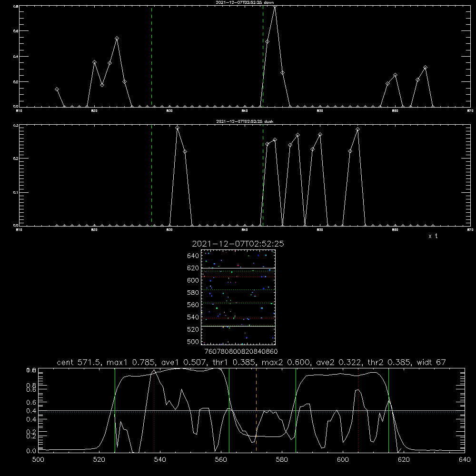Pick the dusk peak diamond marker at 831
Viewport: 476px width, 476px height.
pyautogui.click(x=177, y=128)
